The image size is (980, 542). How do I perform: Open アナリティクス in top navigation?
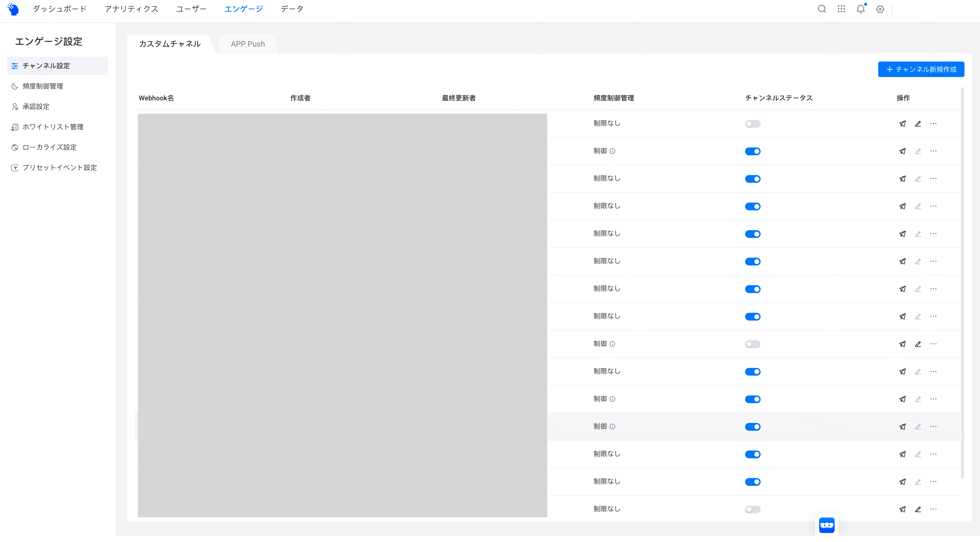click(132, 9)
